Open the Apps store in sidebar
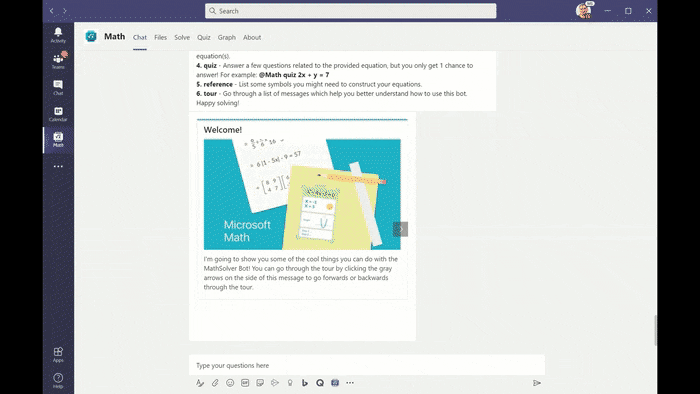The width and height of the screenshot is (700, 394). (x=58, y=355)
